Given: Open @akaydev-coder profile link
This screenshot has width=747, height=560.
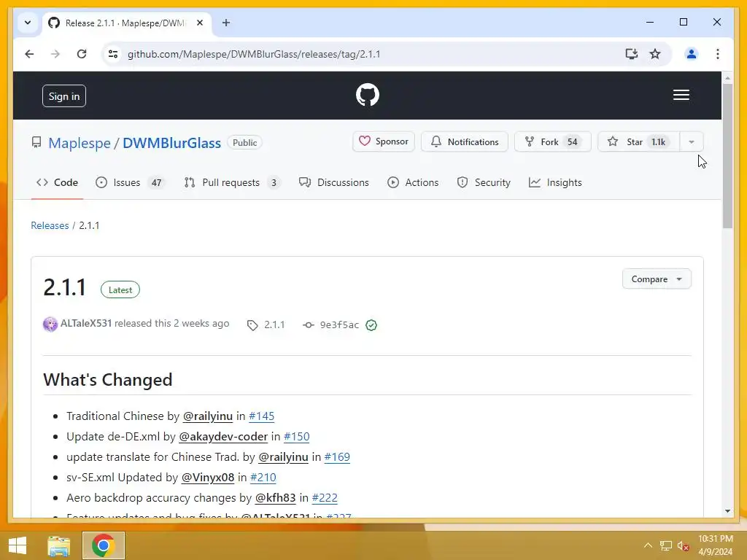Looking at the screenshot, I should pos(223,437).
